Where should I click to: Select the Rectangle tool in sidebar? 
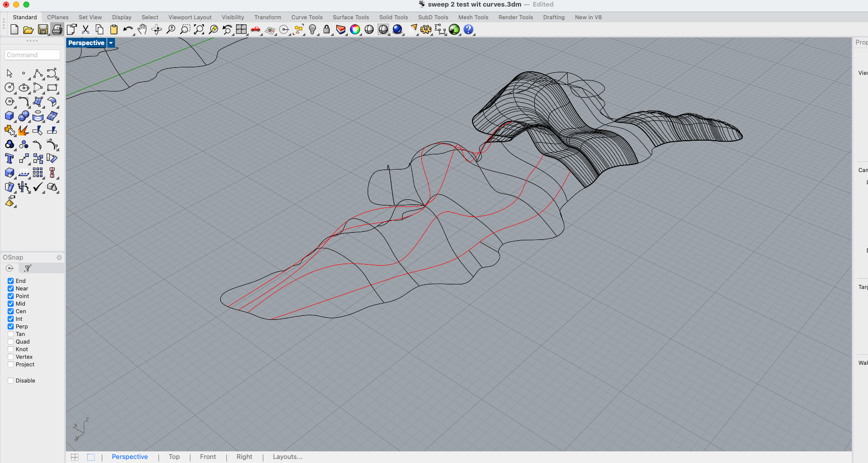click(52, 88)
